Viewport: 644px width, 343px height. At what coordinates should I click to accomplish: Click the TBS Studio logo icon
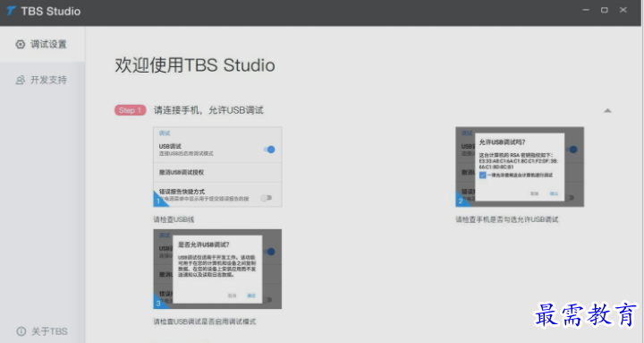[12, 11]
